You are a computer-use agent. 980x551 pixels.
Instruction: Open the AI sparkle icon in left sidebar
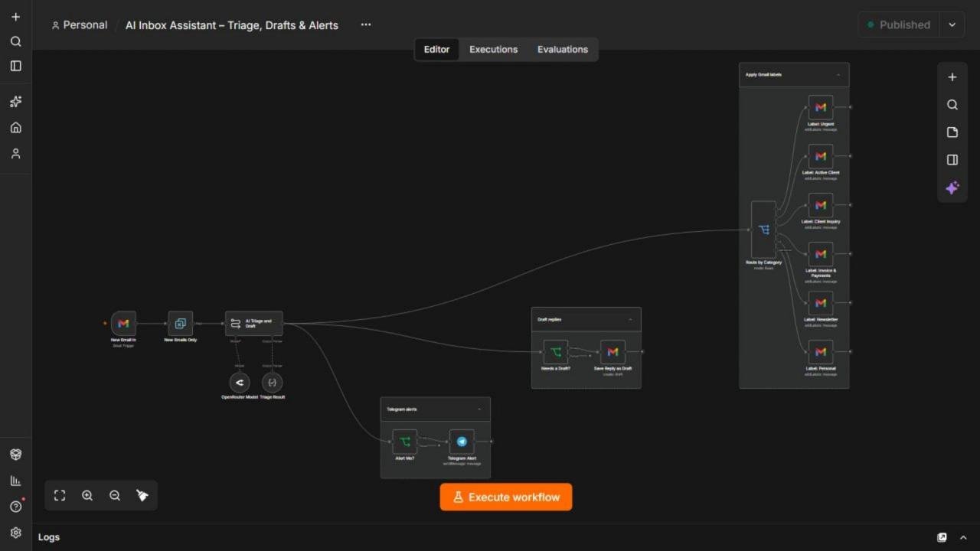click(x=15, y=102)
